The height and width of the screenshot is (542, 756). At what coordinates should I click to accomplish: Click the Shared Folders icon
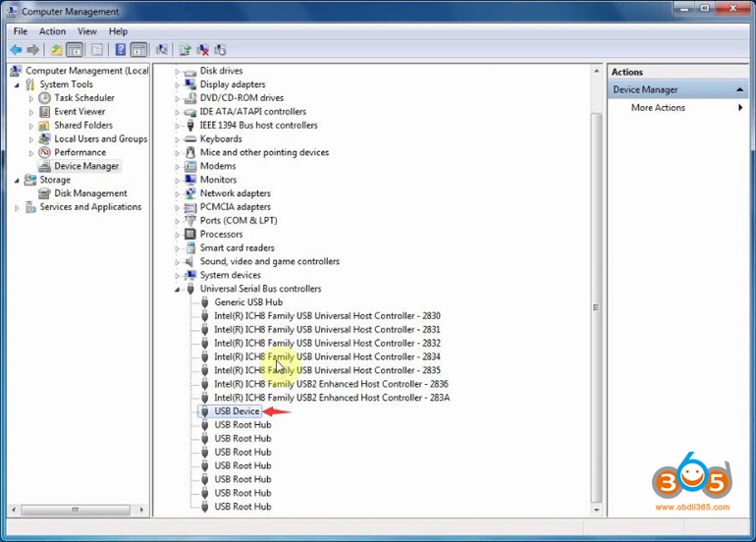44,126
